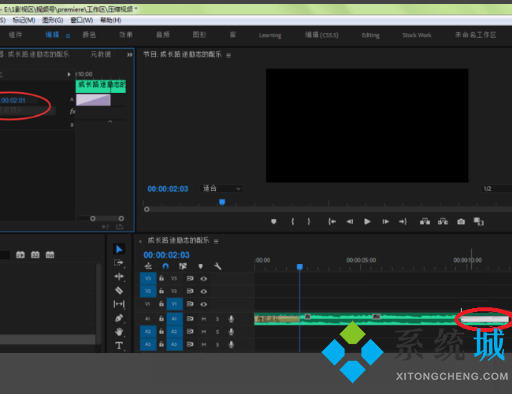Screen dimensions: 513x394
Task: Step back one frame
Action: click(x=350, y=221)
